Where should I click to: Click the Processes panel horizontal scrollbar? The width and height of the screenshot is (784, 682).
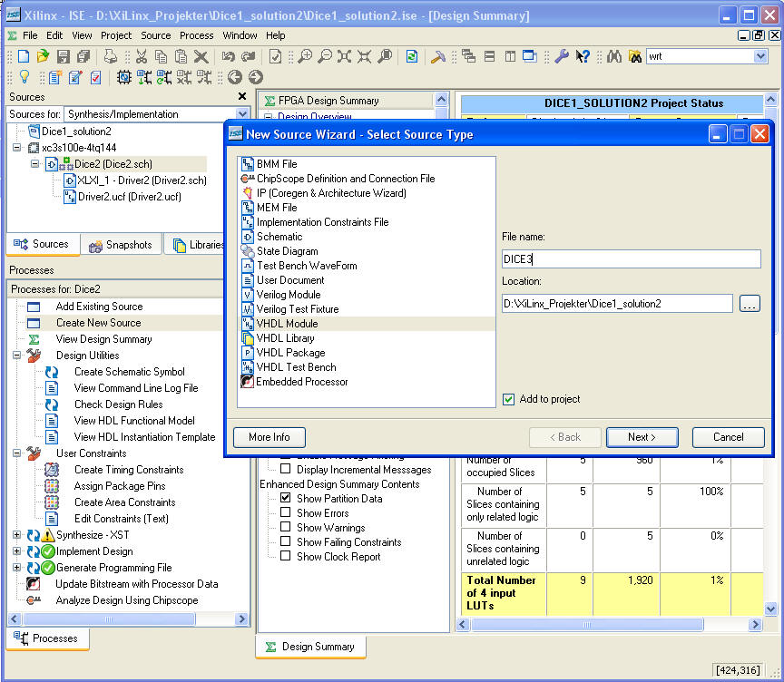pos(109,619)
